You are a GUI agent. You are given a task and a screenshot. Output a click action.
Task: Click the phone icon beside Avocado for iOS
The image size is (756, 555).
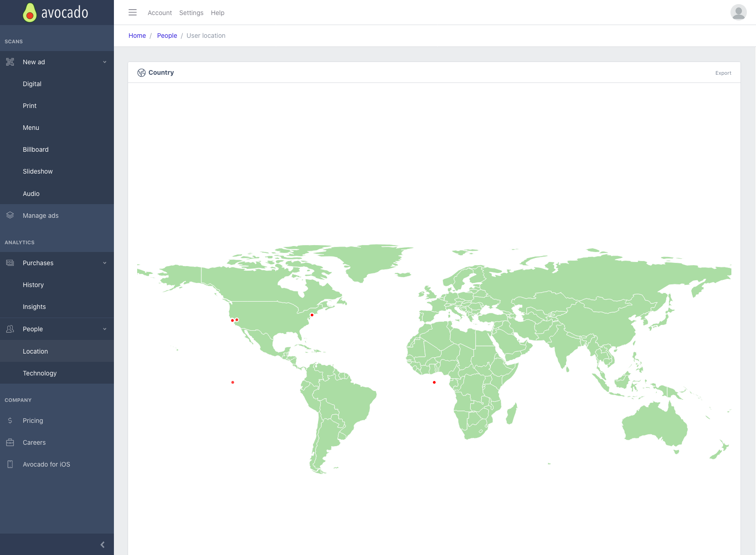click(x=10, y=464)
